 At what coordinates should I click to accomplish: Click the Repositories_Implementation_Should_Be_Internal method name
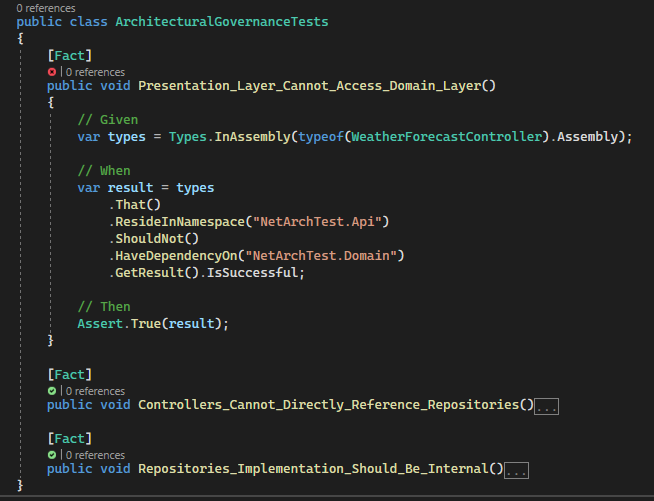point(313,469)
